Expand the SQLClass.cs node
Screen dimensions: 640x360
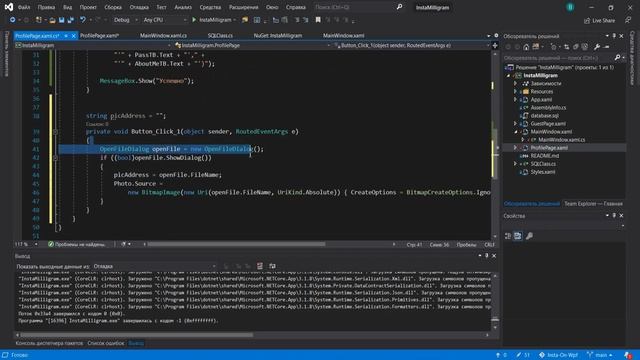[x=516, y=164]
